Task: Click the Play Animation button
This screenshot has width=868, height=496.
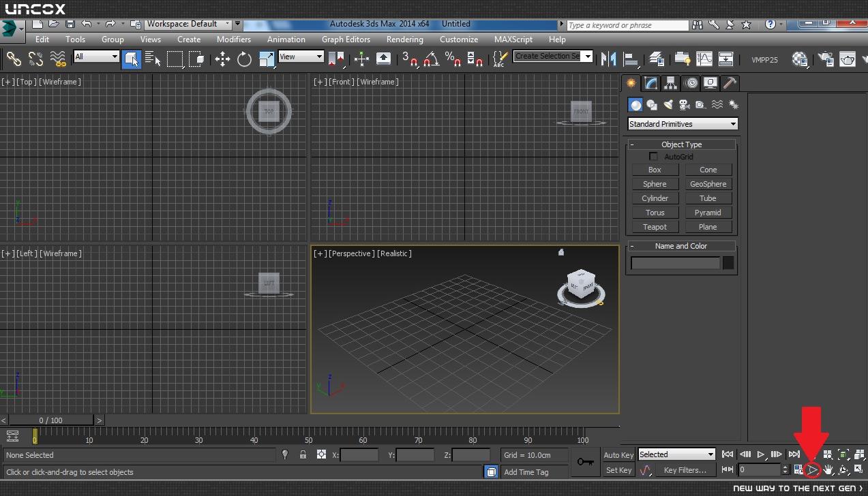Action: coord(761,454)
